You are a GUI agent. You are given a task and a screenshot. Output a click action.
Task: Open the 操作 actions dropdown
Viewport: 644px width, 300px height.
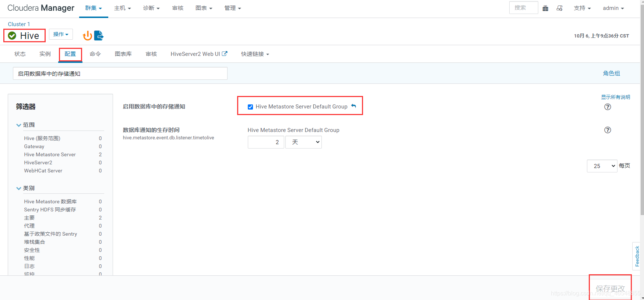point(61,34)
